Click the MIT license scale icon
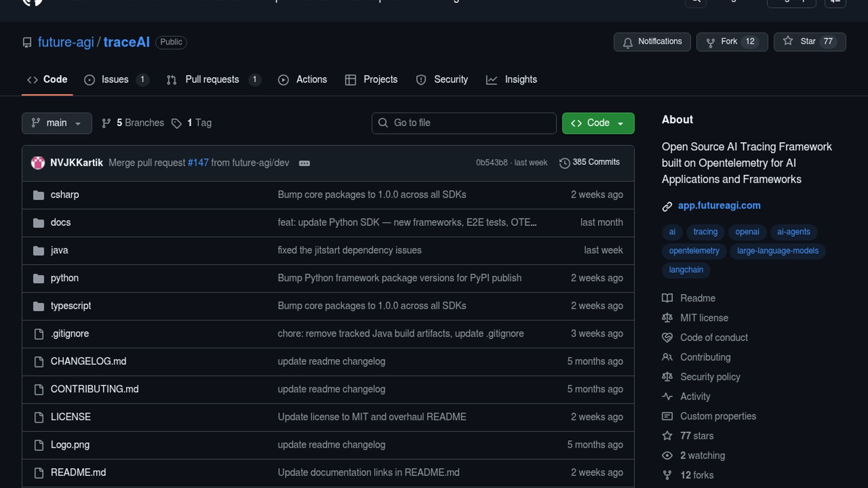 (667, 318)
